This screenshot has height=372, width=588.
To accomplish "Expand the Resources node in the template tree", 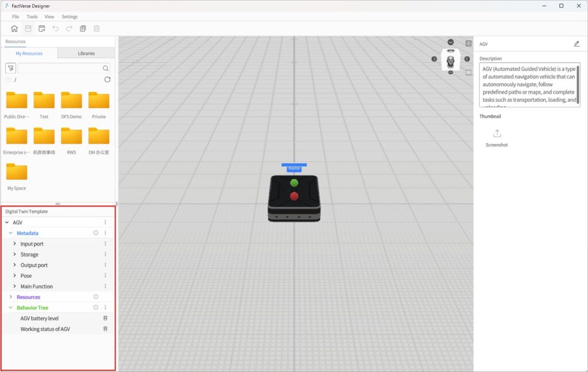I will point(10,297).
